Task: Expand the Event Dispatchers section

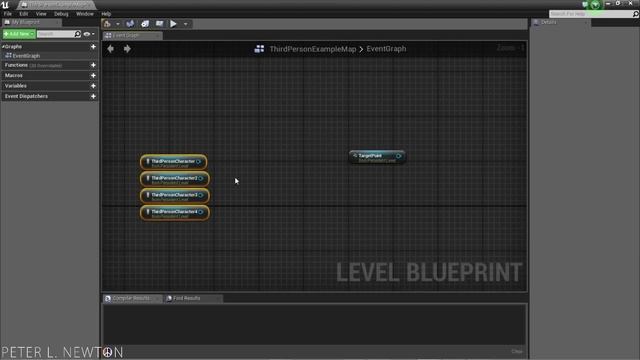Action: tap(26, 96)
